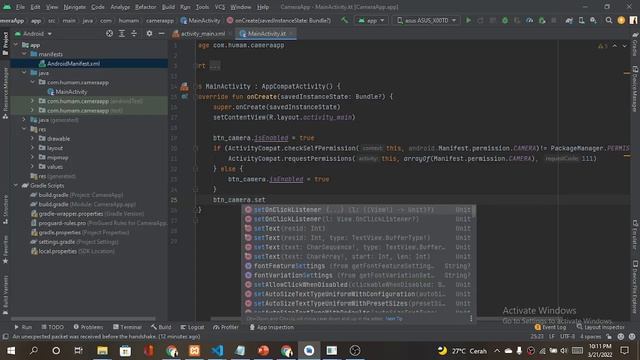Click Expand All in project panel
640x360 pixels.
(x=122, y=33)
